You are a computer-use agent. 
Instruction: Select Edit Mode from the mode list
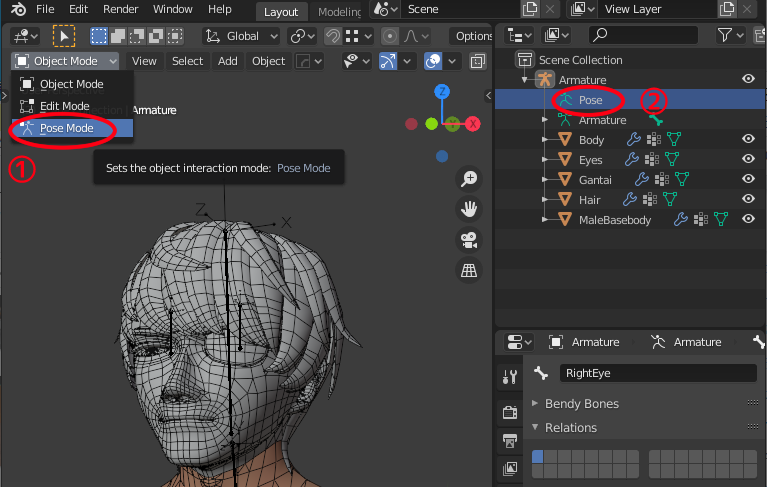click(72, 106)
